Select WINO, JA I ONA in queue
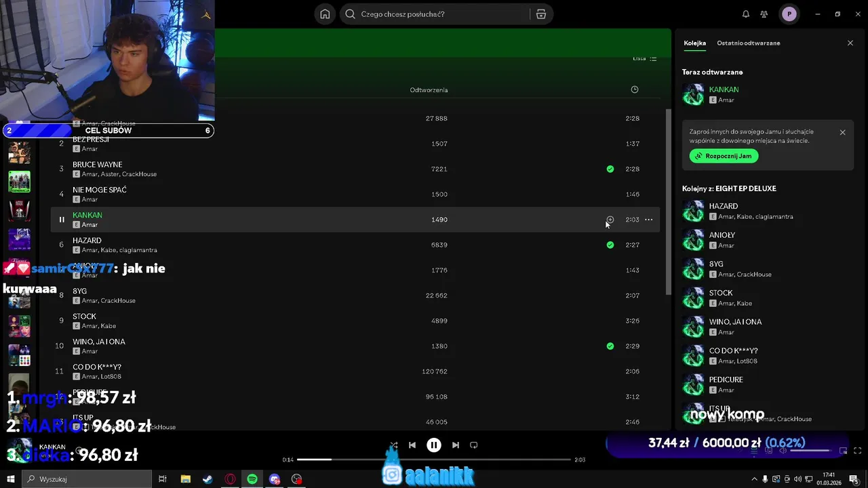The height and width of the screenshot is (488, 868). pos(768,327)
